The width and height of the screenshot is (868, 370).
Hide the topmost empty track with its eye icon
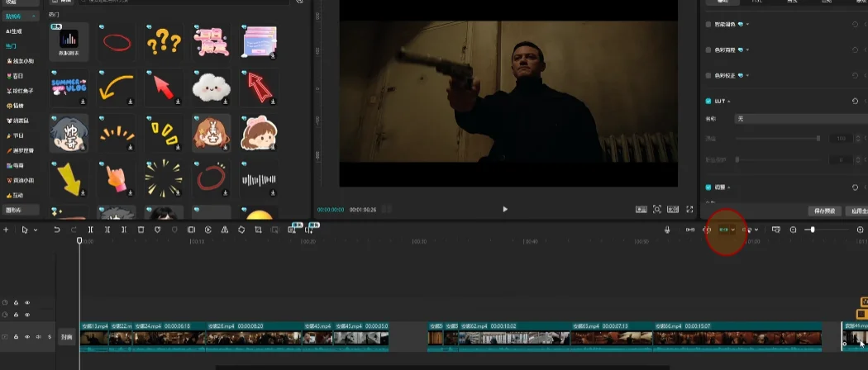click(x=27, y=302)
